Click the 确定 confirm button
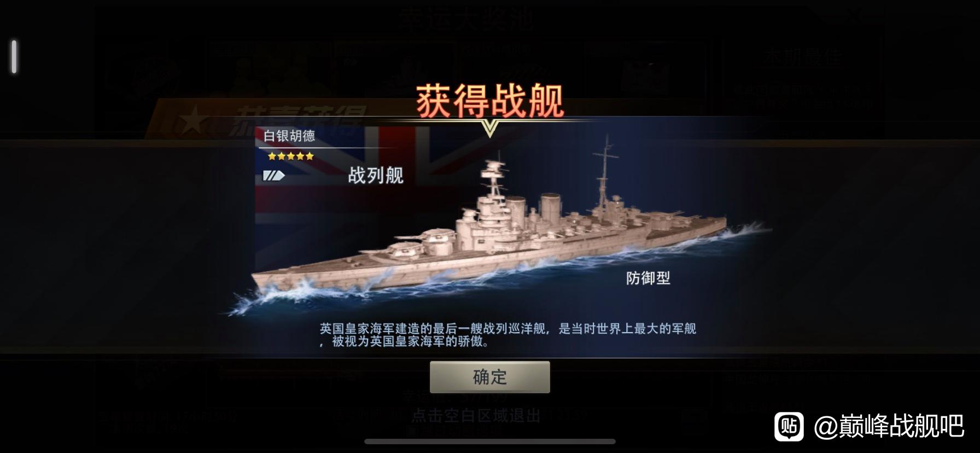The height and width of the screenshot is (453, 980). coord(489,376)
